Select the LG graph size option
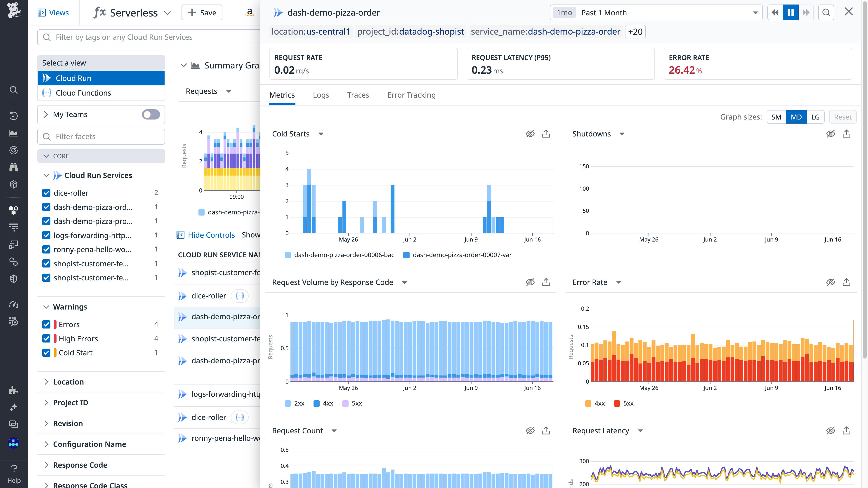This screenshot has height=488, width=868. [815, 117]
